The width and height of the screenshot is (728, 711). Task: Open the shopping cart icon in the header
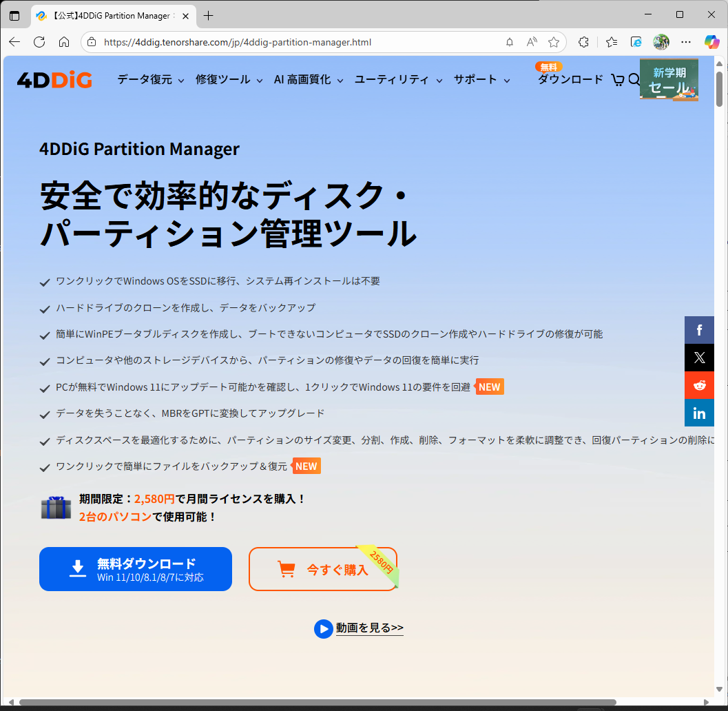618,80
